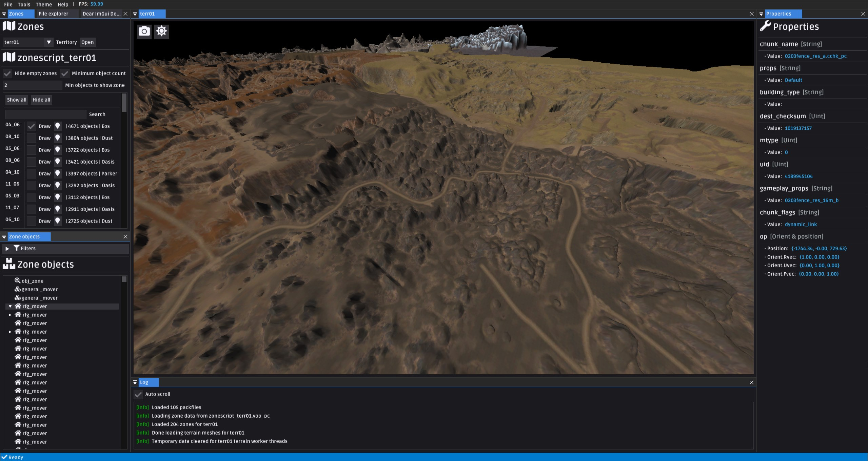Collapse the selected rfg_mover tree node
Image resolution: width=868 pixels, height=461 pixels.
tap(10, 306)
